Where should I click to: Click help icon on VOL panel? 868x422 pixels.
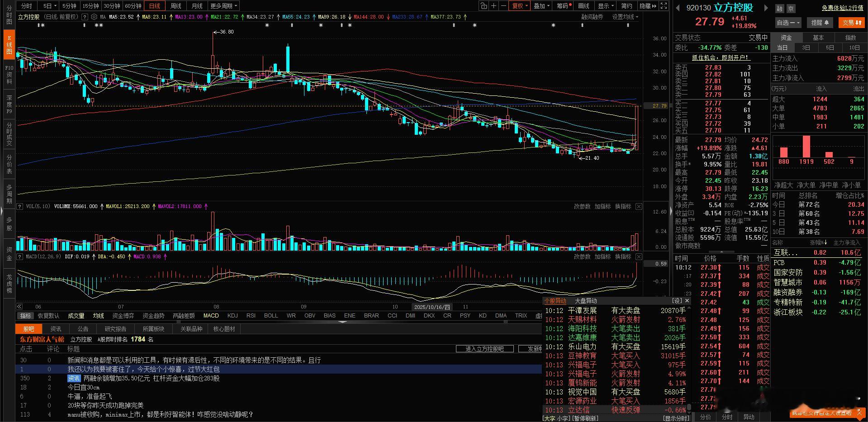(19, 206)
